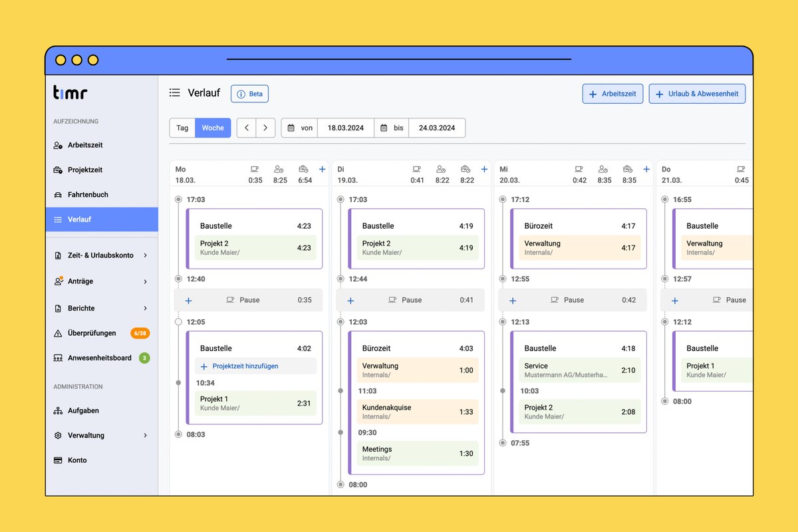Switch to Tag view

pos(182,128)
